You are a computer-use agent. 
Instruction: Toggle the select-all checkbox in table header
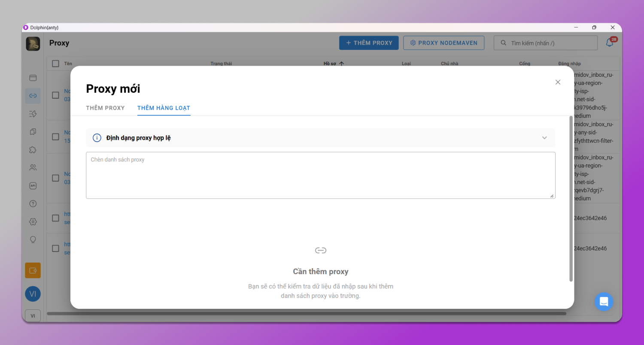(55, 63)
